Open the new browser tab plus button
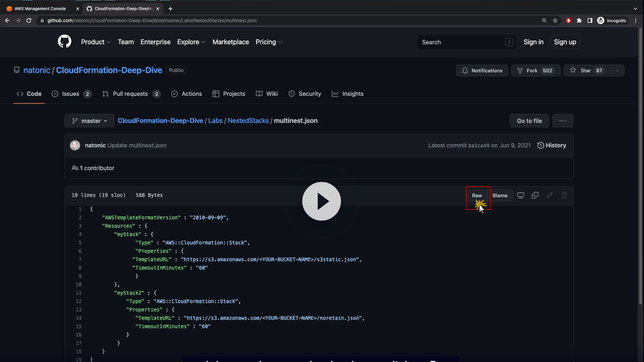The height and width of the screenshot is (362, 644). [x=170, y=9]
